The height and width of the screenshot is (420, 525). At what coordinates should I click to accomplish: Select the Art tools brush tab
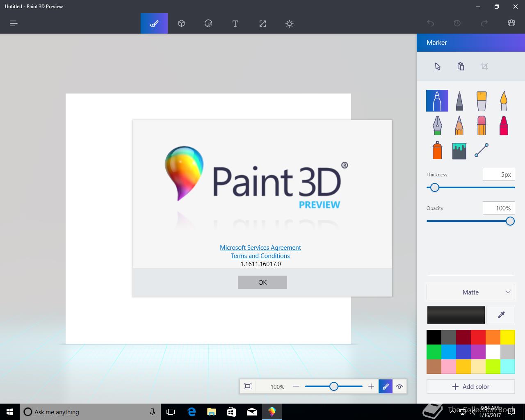pos(154,23)
